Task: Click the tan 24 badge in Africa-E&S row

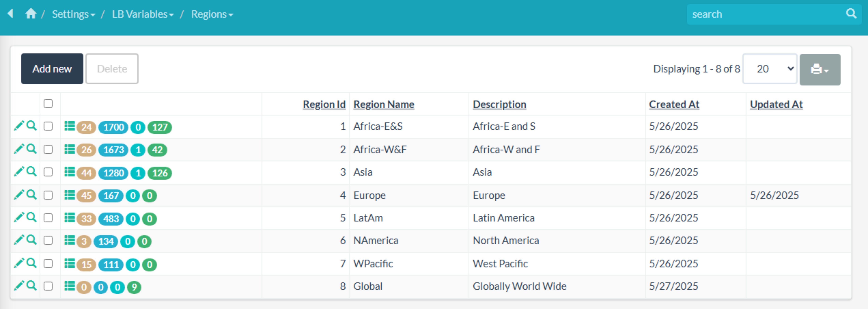Action: coord(86,127)
